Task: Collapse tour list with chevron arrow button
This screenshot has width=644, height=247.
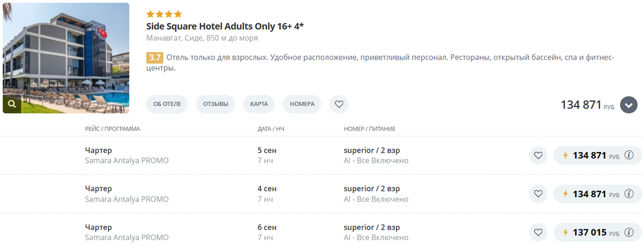Action: [628, 105]
